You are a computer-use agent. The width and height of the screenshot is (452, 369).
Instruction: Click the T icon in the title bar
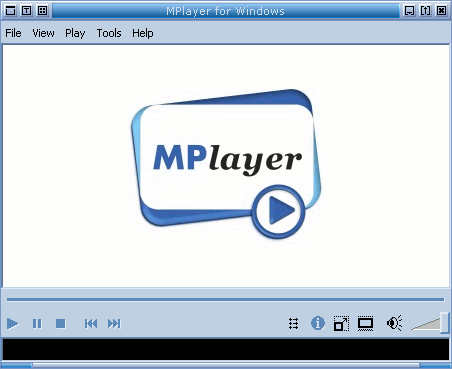coord(26,11)
